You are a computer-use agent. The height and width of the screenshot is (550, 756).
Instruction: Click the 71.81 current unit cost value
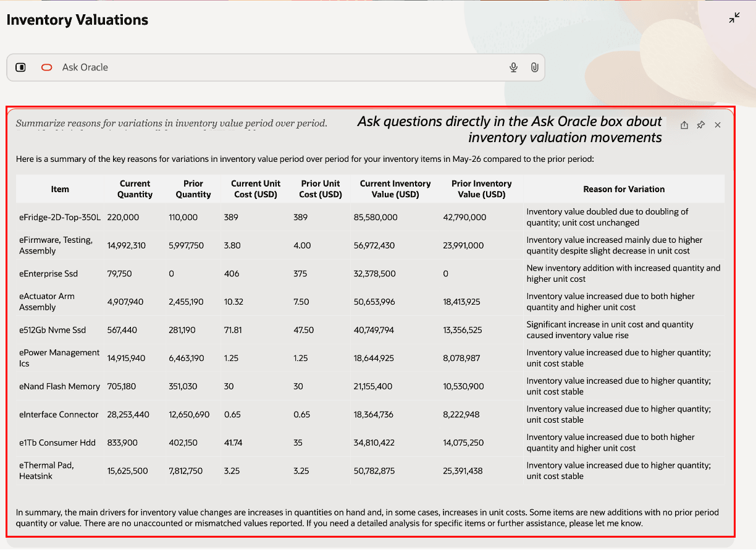point(233,330)
